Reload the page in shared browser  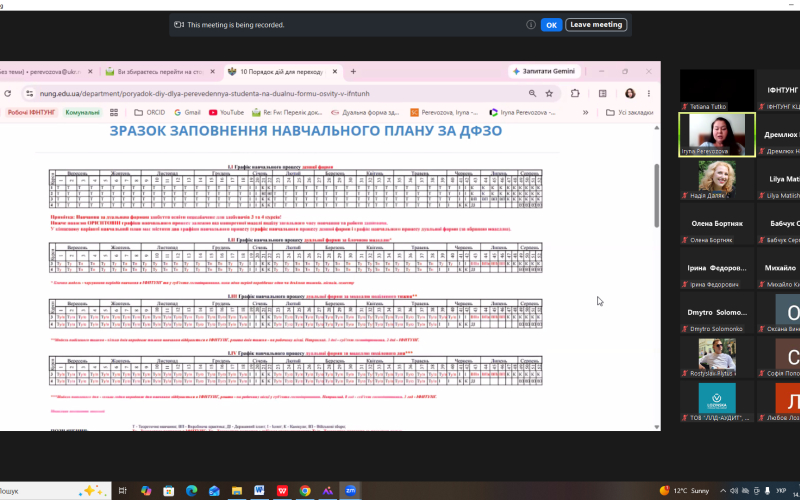click(7, 93)
